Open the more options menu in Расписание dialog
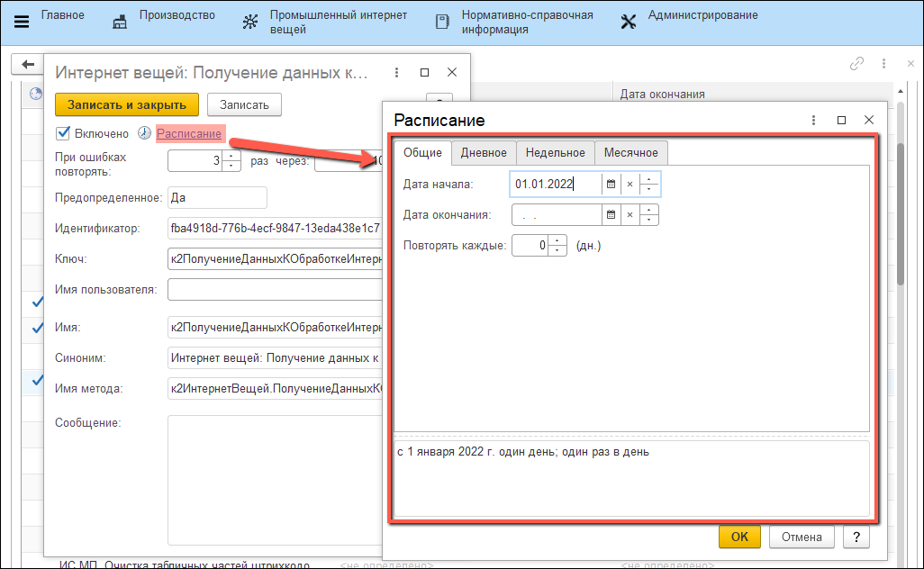Viewport: 924px width, 569px height. point(813,121)
